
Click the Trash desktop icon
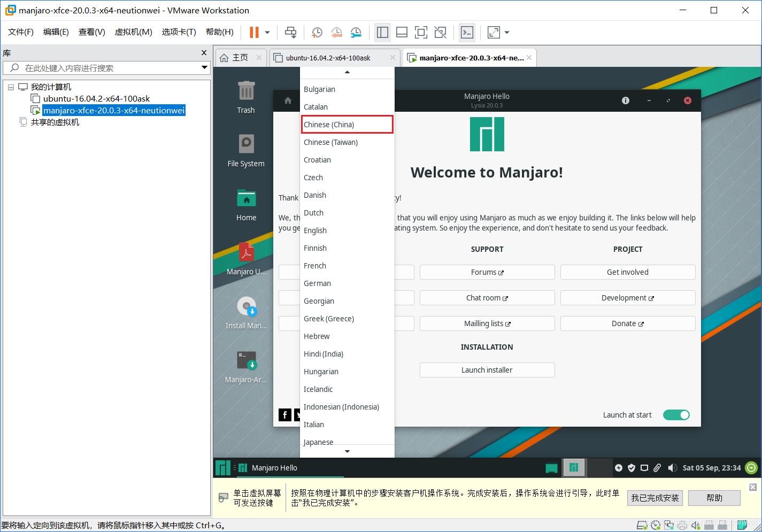(x=246, y=97)
